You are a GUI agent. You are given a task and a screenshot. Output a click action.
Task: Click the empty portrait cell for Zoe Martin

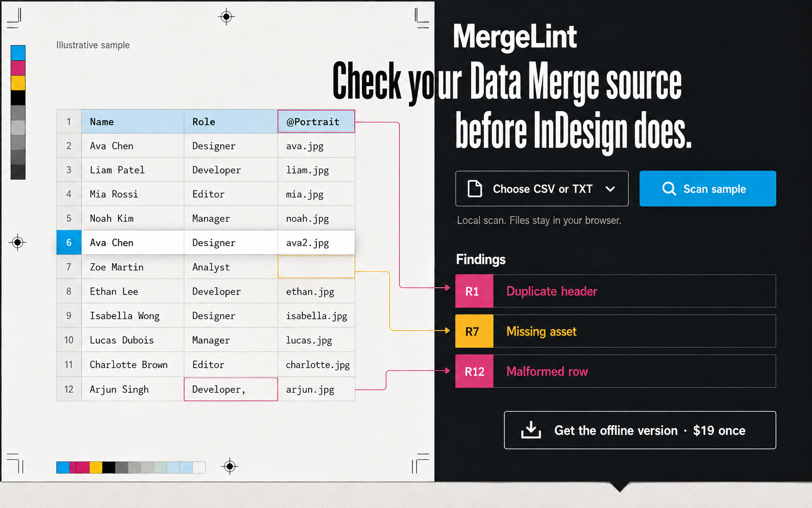tap(316, 267)
